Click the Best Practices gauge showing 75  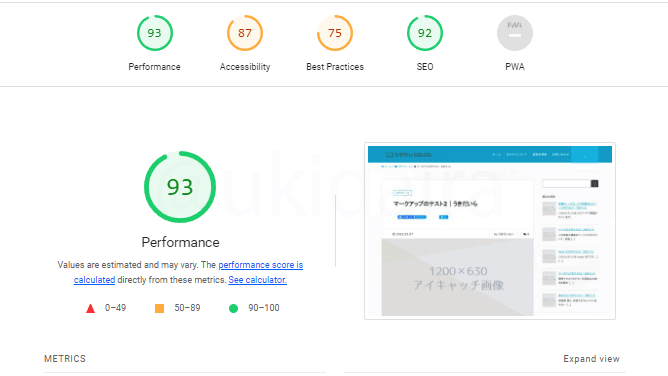click(x=335, y=33)
